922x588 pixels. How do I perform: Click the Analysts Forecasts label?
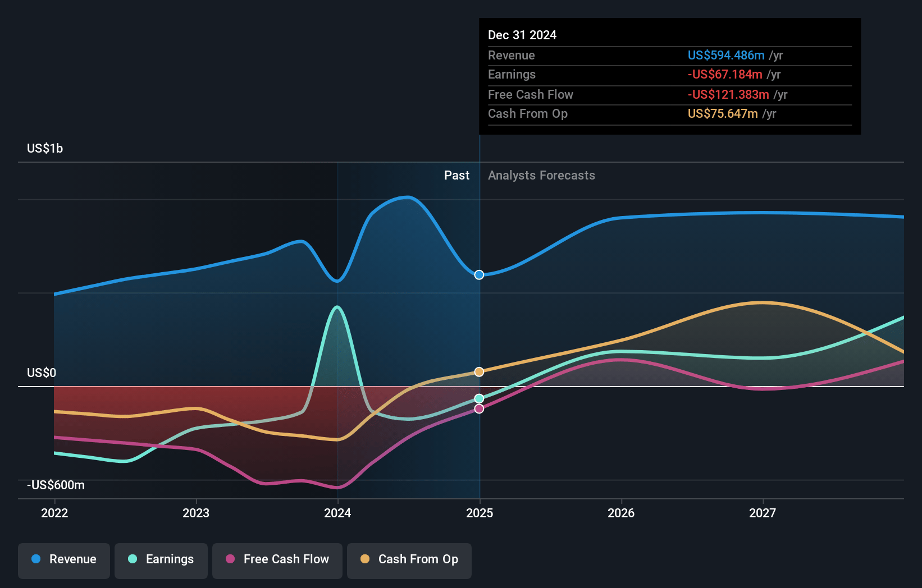541,175
